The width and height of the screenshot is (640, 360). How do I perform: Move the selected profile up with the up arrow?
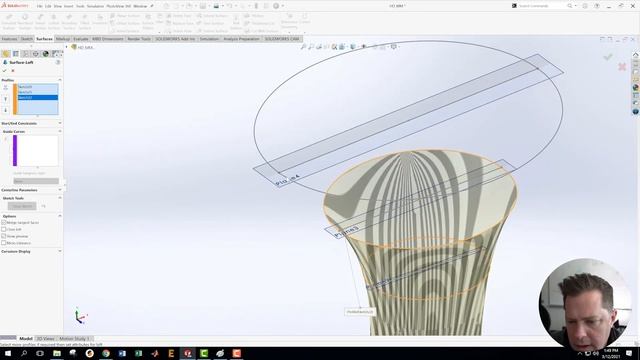6,99
